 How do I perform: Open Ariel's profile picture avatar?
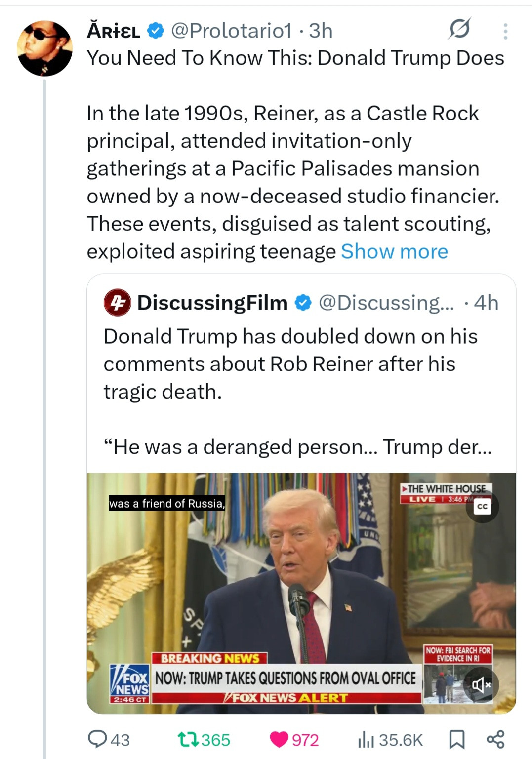[45, 48]
